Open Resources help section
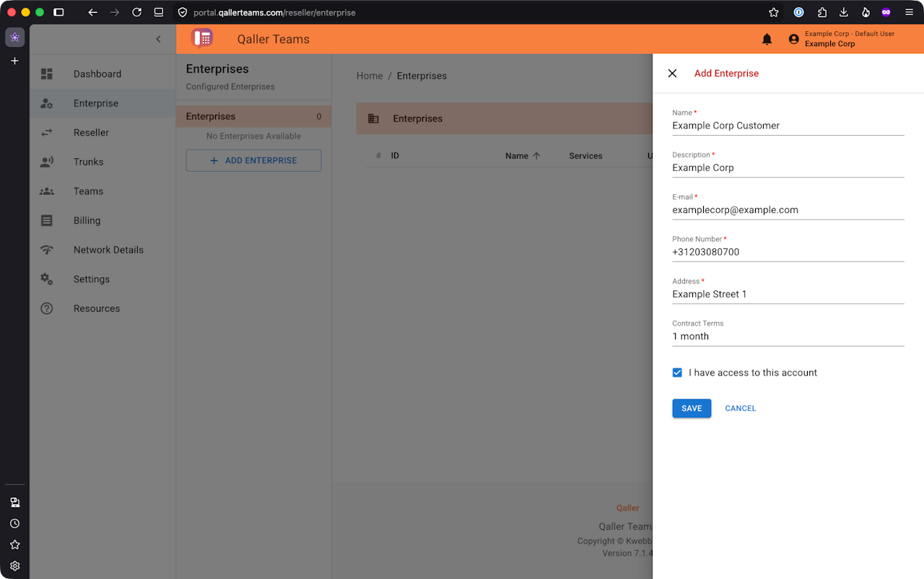The image size is (924, 579). (103, 308)
